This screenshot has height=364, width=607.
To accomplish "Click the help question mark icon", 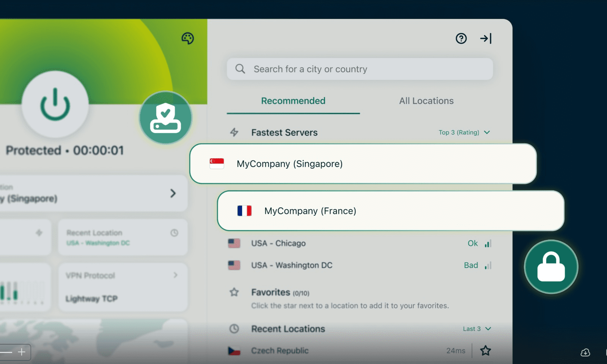I will (461, 38).
